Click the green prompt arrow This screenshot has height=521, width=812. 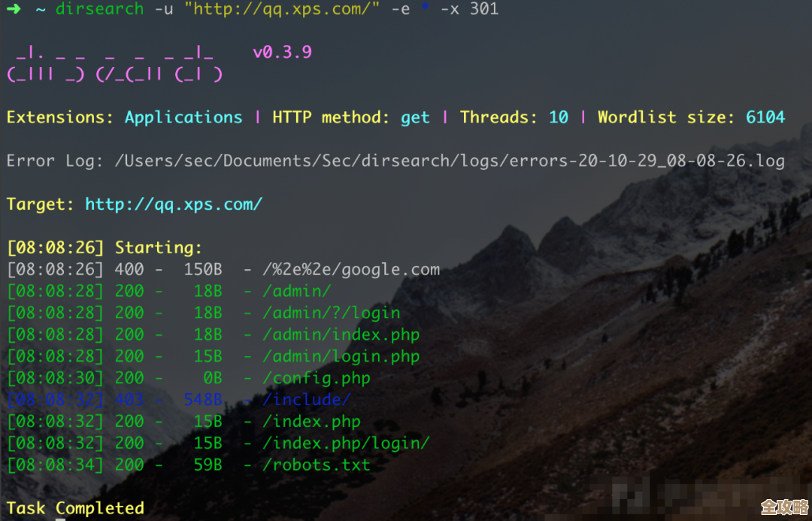pos(14,10)
